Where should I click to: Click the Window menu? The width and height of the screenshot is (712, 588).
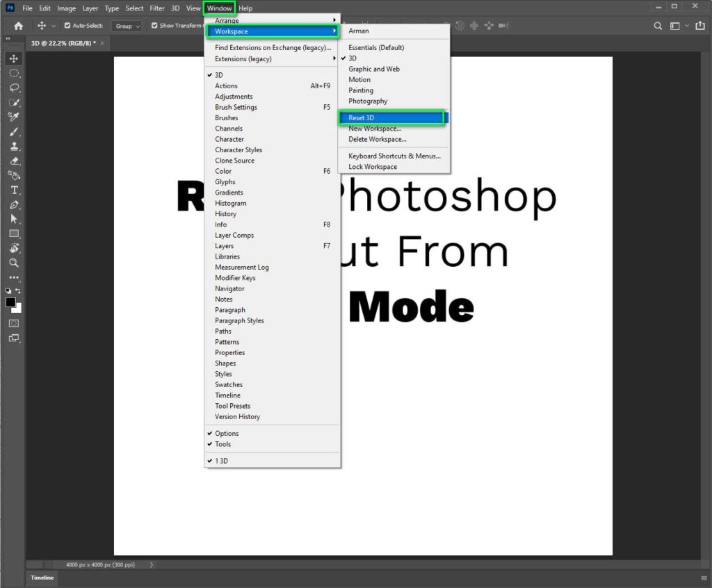coord(219,8)
